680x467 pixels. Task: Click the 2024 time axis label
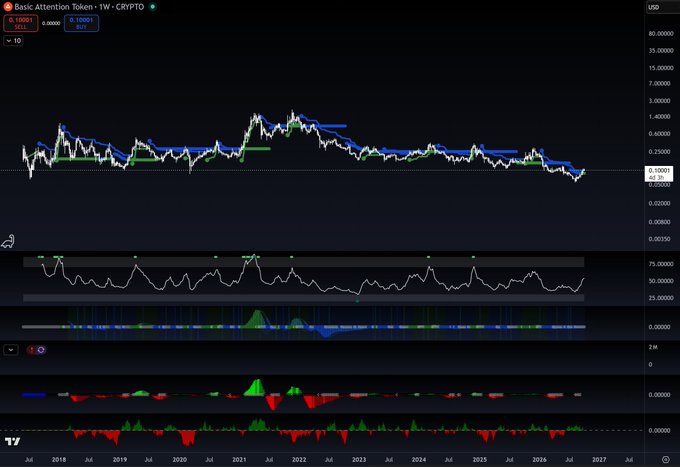click(x=418, y=460)
